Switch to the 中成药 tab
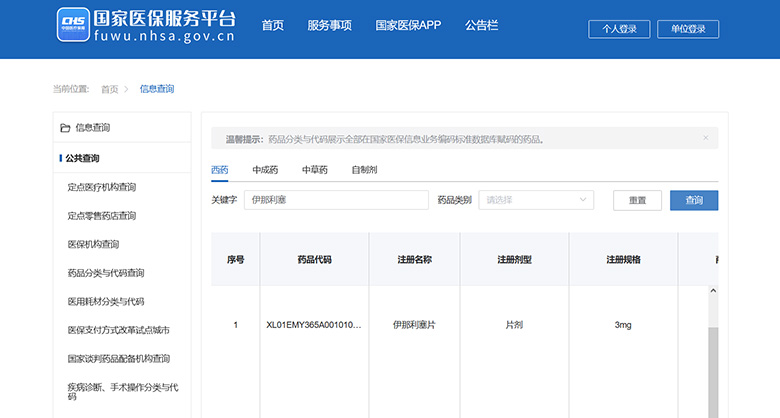The height and width of the screenshot is (418, 780). pyautogui.click(x=265, y=170)
